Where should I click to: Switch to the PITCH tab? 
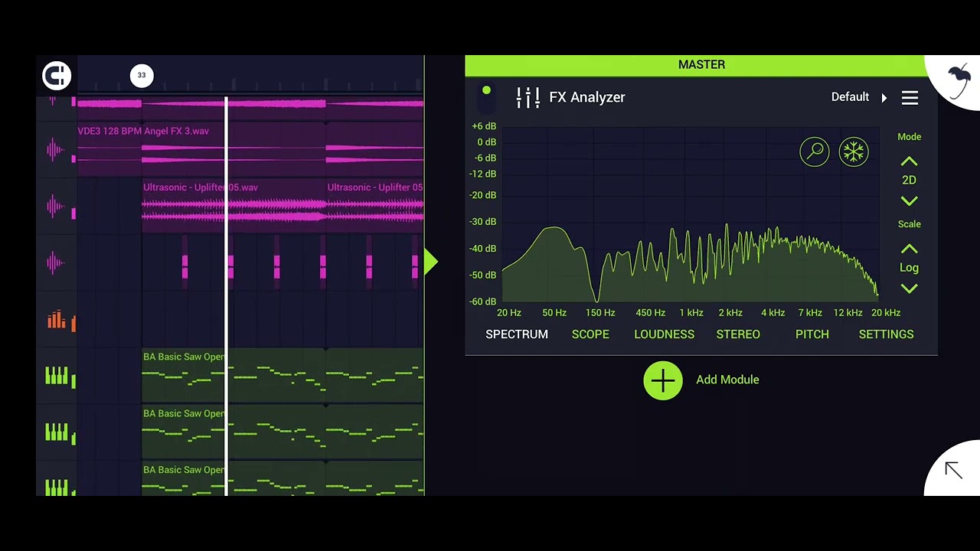(x=812, y=334)
